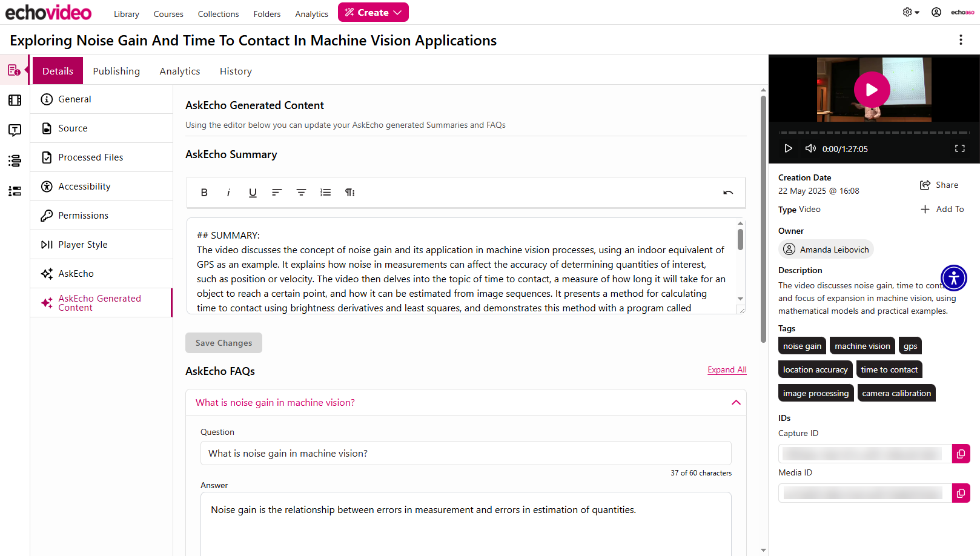
Task: Toggle underline formatting in summary editor
Action: [x=253, y=193]
